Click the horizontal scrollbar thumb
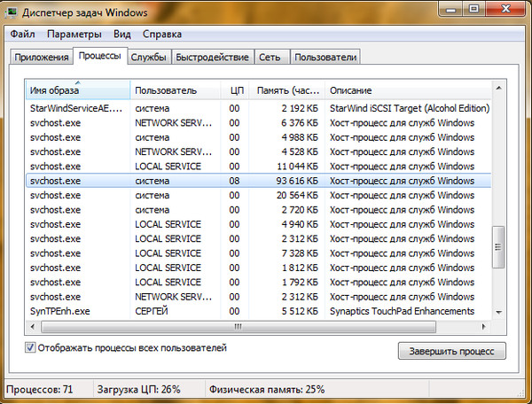This screenshot has width=532, height=404. click(239, 327)
